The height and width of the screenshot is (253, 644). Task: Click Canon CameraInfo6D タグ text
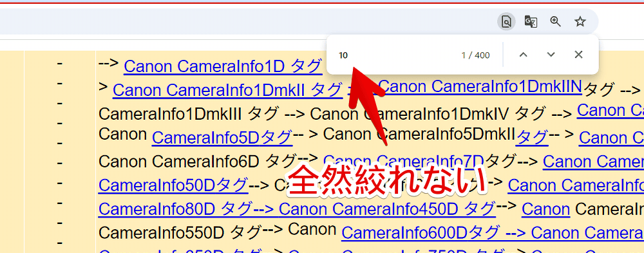click(198, 162)
